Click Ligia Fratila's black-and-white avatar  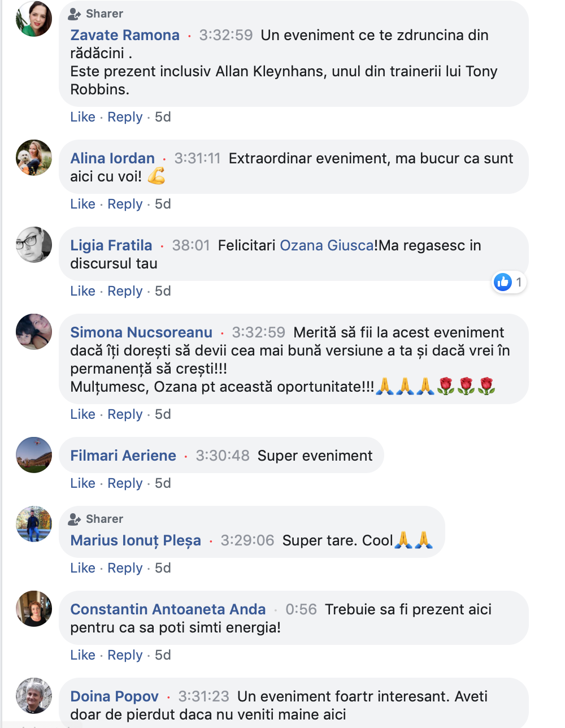click(34, 245)
